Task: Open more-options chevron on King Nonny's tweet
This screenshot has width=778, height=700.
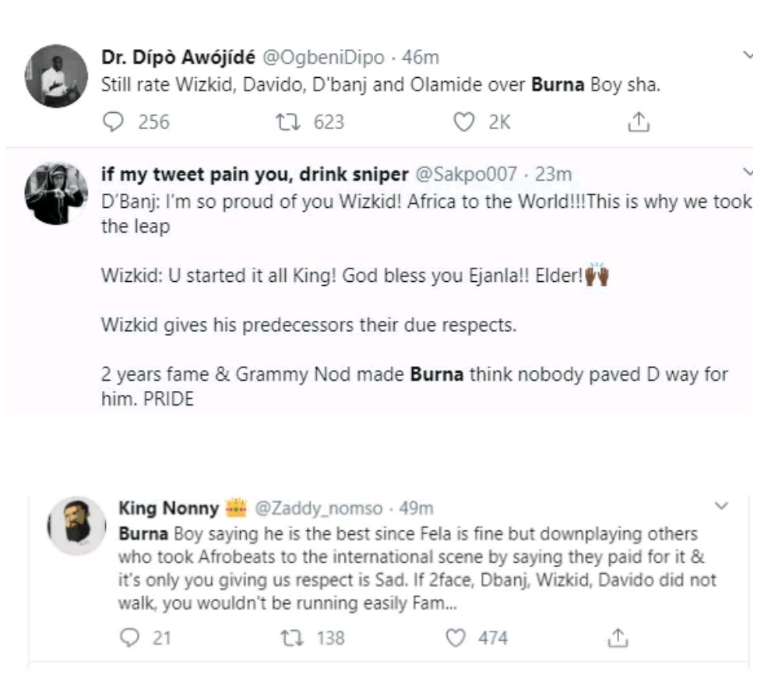Action: pyautogui.click(x=721, y=506)
